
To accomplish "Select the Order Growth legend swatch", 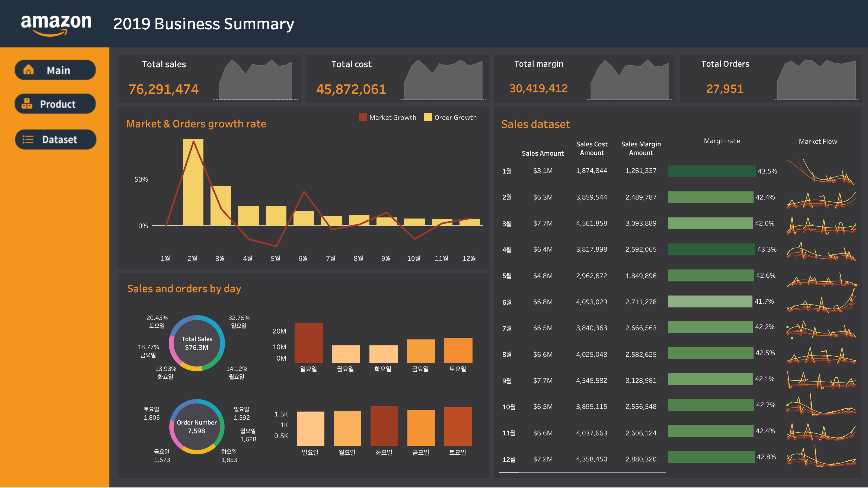I will pos(427,117).
